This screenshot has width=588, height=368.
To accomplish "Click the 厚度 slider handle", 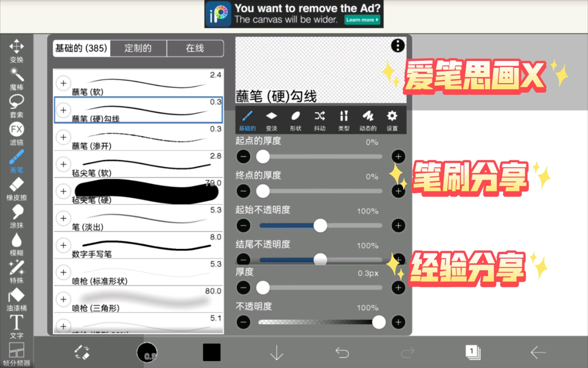I will pyautogui.click(x=263, y=288).
